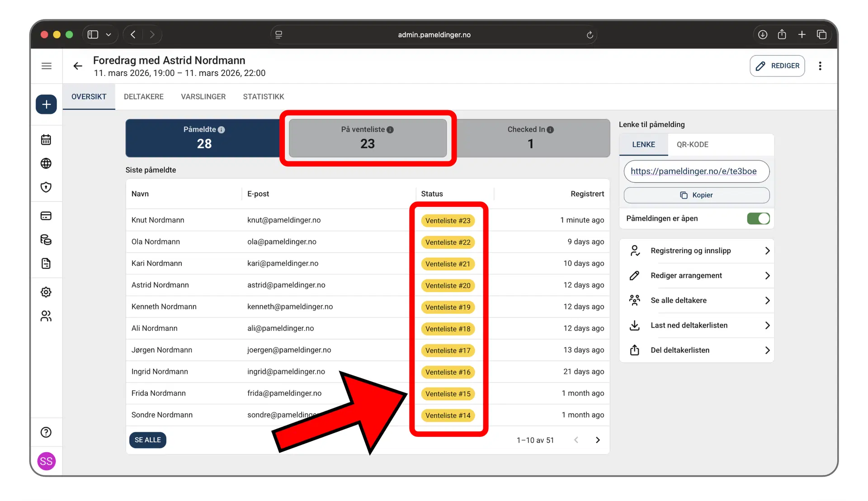Image resolution: width=868 pixels, height=501 pixels.
Task: Click the help question mark icon
Action: point(46,432)
